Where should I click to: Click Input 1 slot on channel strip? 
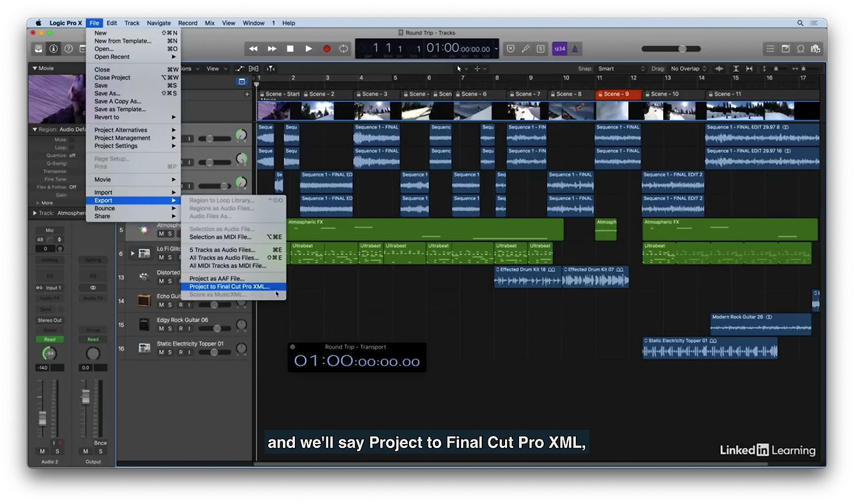[49, 288]
